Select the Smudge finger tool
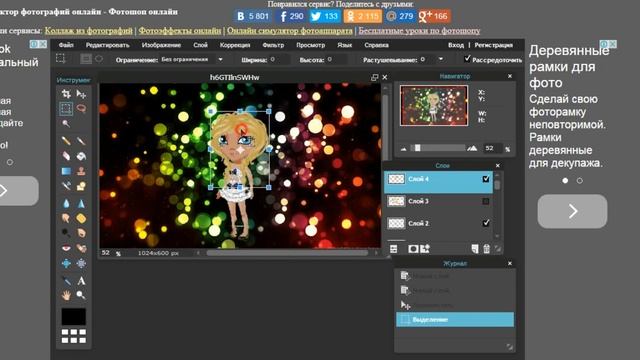This screenshot has height=360, width=640. pos(66,218)
